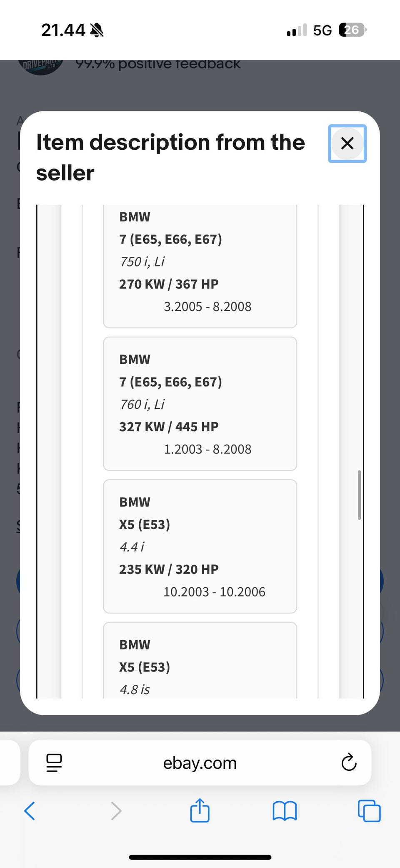
Task: Tap the Driveparts seller logo
Action: pyautogui.click(x=40, y=67)
